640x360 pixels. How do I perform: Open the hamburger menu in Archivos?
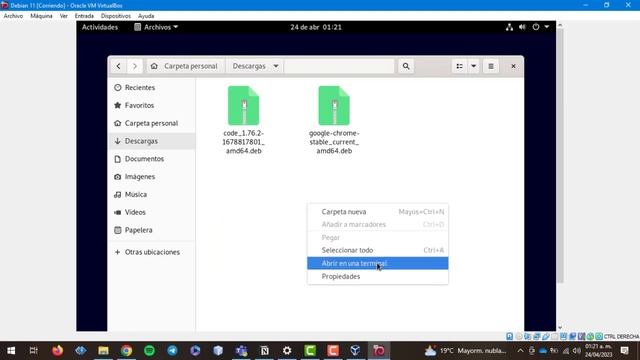coord(491,66)
